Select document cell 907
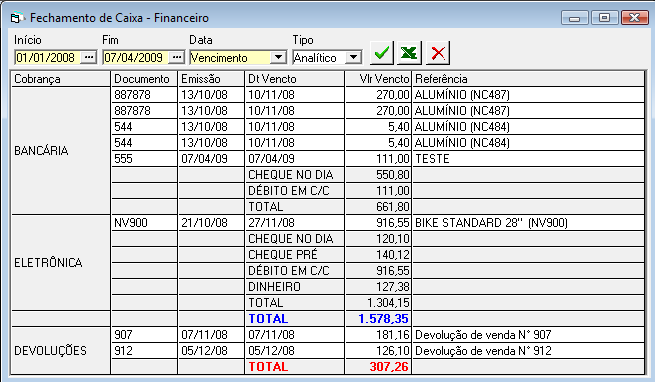This screenshot has width=655, height=382. (145, 335)
